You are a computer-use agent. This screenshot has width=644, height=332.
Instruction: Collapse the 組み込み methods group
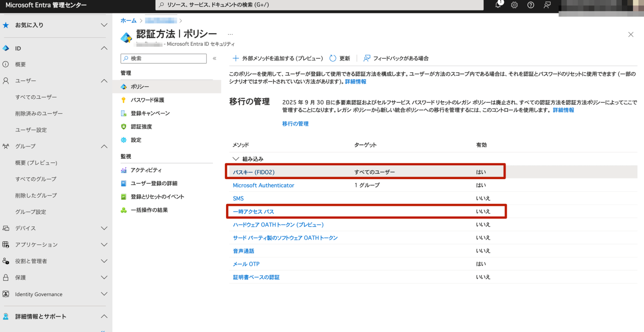click(236, 159)
